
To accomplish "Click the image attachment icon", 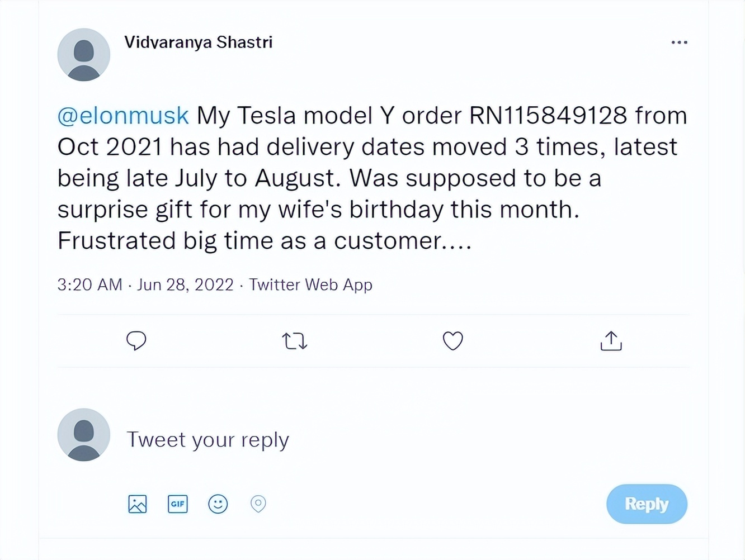I will click(x=137, y=504).
